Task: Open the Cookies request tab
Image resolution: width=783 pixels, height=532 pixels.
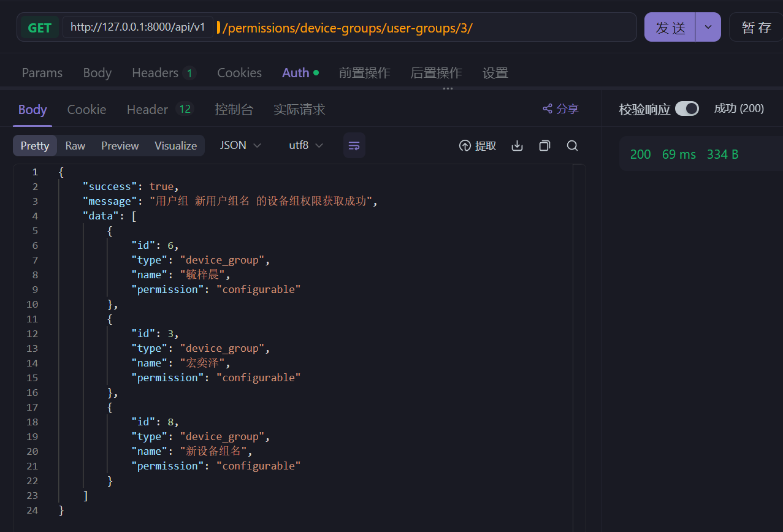Action: (239, 72)
